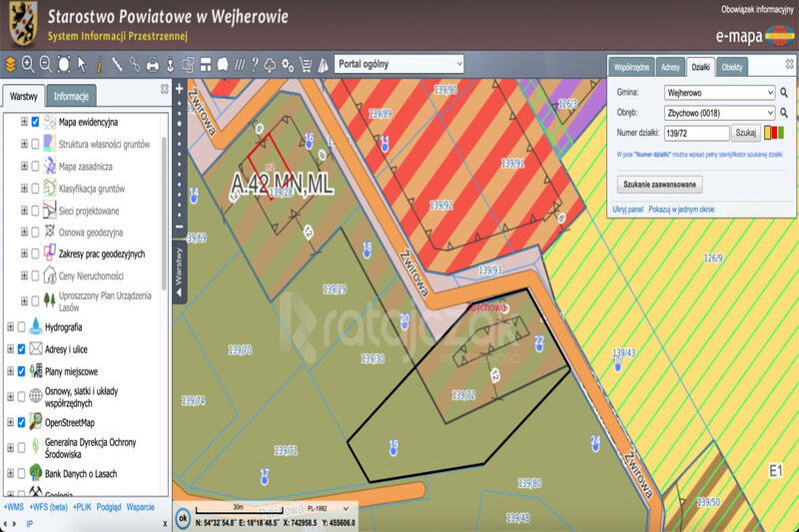Image resolution: width=799 pixels, height=532 pixels.
Task: Click the question mark help icon
Action: [x=254, y=65]
